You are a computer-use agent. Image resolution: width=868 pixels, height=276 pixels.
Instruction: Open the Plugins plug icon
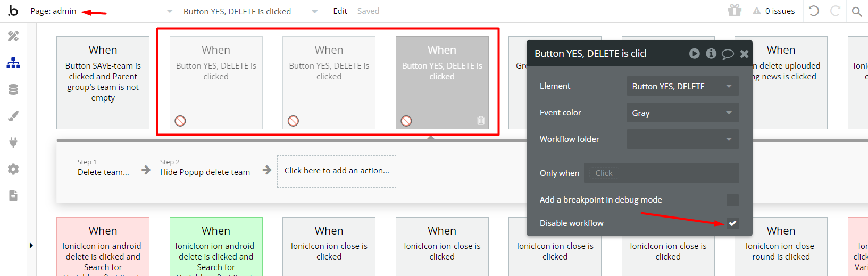click(x=13, y=143)
